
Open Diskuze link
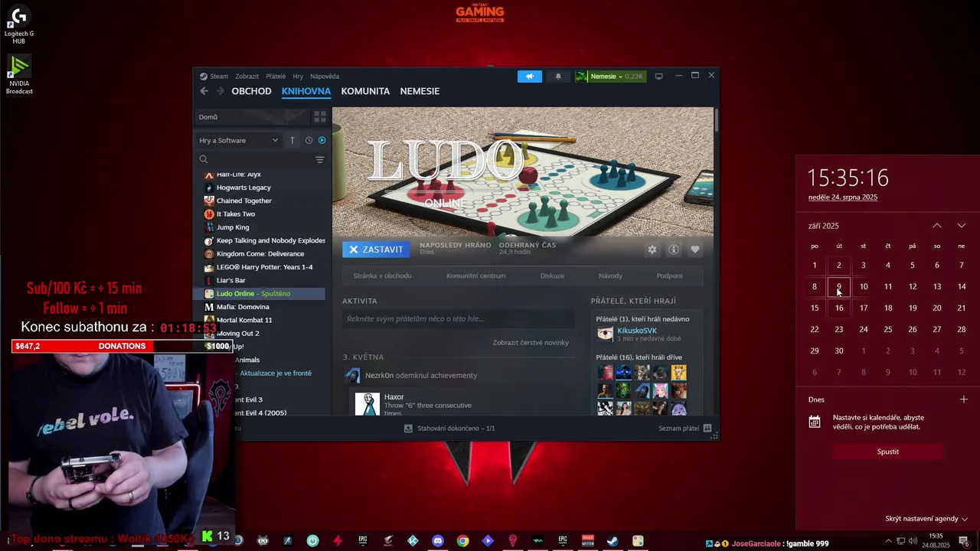pos(552,275)
